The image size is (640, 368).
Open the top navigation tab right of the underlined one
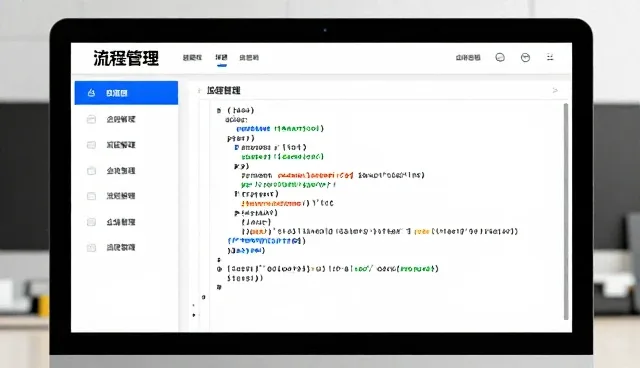point(249,58)
